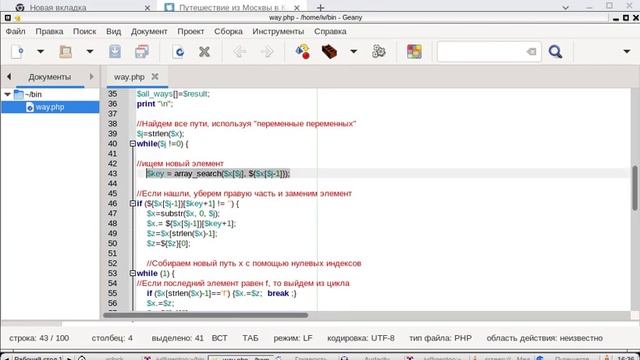The image size is (640, 360).
Task: Click the Open file toolbar icon
Action: coord(65,52)
